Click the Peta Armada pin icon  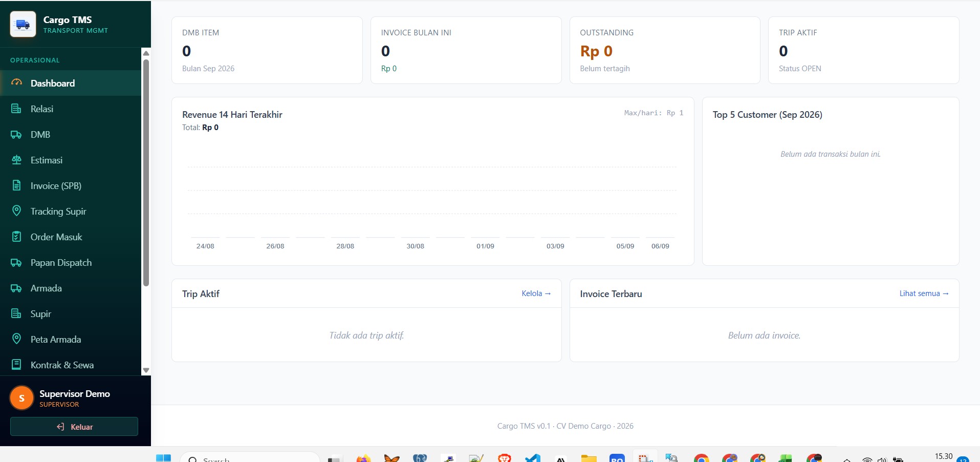point(16,339)
